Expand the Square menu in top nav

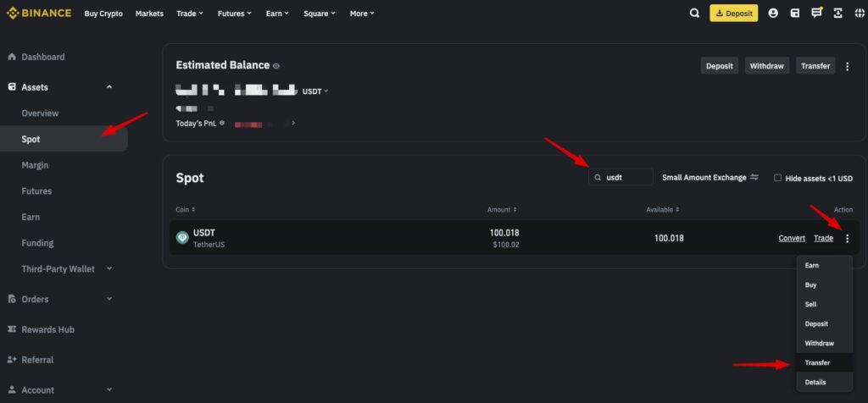click(320, 14)
